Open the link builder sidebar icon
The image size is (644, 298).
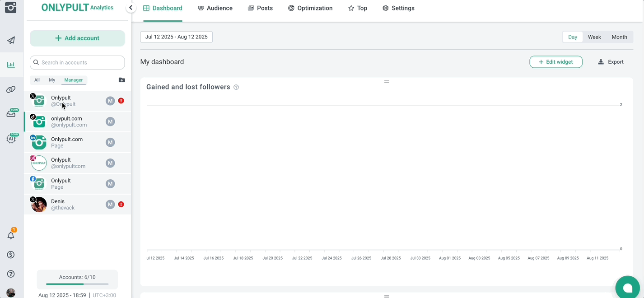[x=11, y=89]
